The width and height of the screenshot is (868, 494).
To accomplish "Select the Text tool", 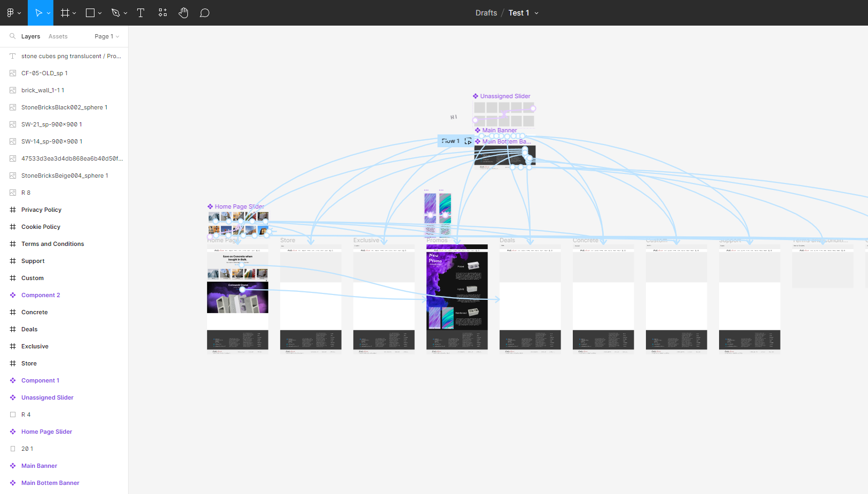I will tap(141, 13).
